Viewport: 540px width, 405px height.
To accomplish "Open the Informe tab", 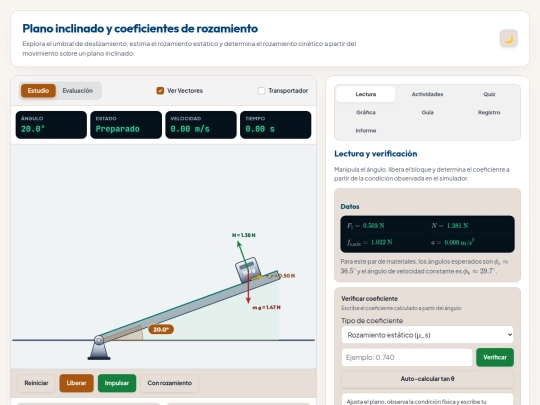I will pyautogui.click(x=366, y=131).
